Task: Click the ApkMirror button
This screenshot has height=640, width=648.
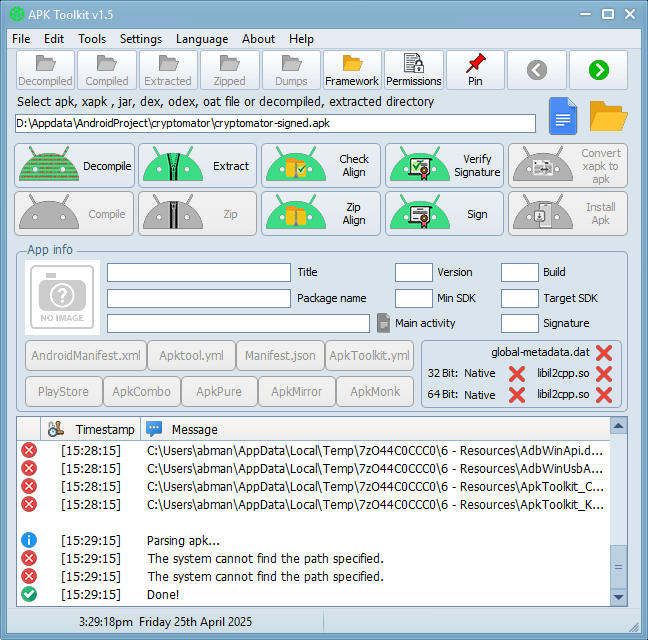Action: tap(297, 392)
